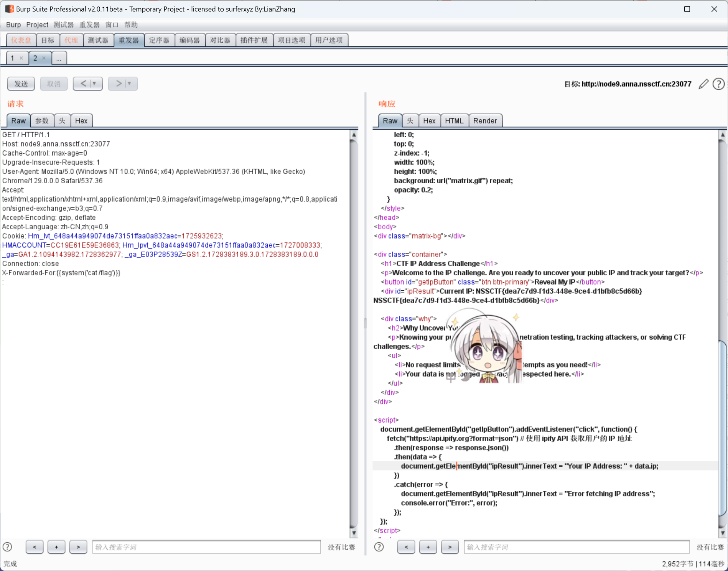The image size is (728, 571).
Task: Close Repeater tab 2 with its x
Action: click(44, 58)
